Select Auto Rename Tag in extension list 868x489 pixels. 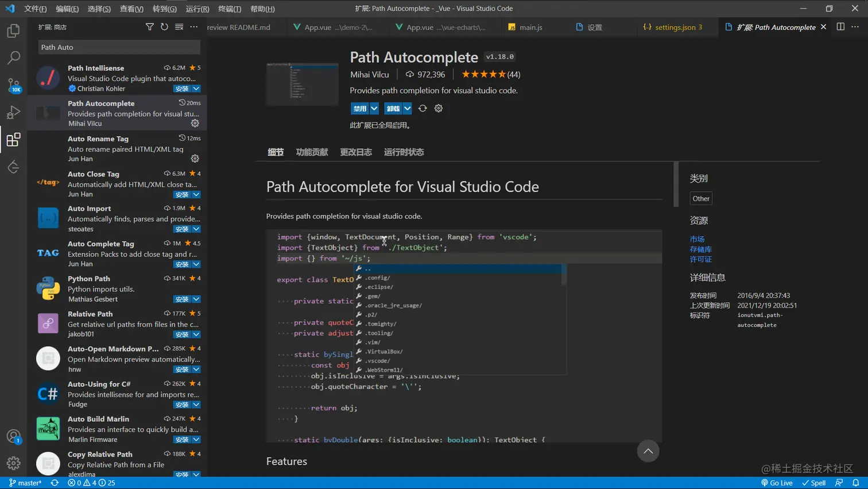click(x=117, y=148)
